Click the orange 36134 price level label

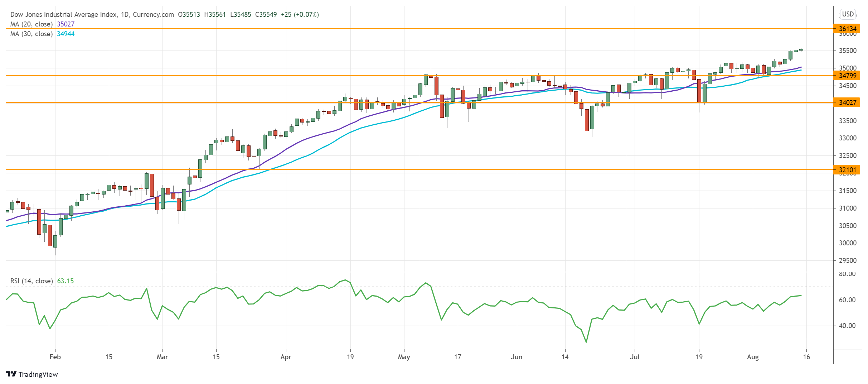click(x=848, y=29)
